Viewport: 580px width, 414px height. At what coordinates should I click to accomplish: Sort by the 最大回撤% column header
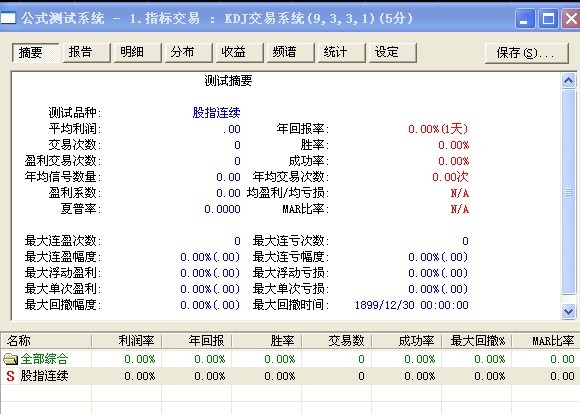coord(477,340)
